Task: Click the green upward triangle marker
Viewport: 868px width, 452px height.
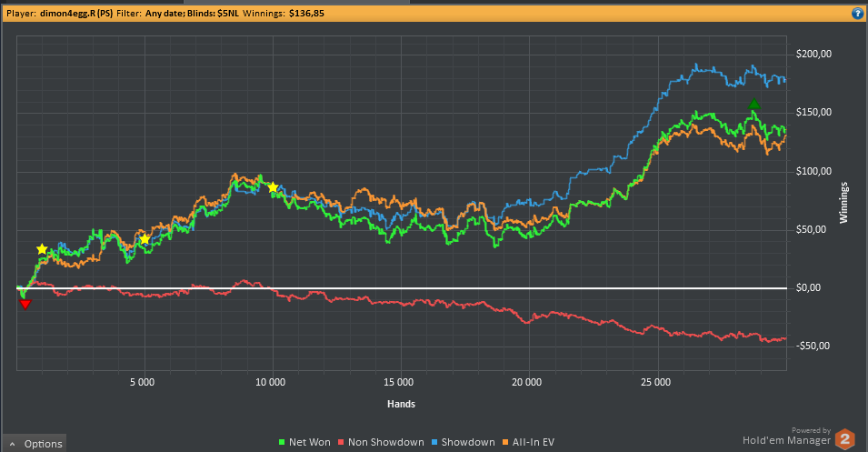Action: 754,105
